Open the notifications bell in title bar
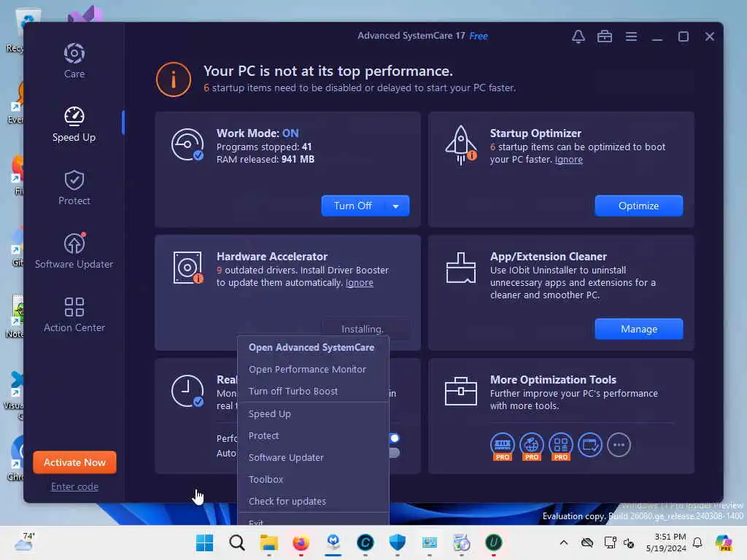The height and width of the screenshot is (560, 747). (x=578, y=36)
